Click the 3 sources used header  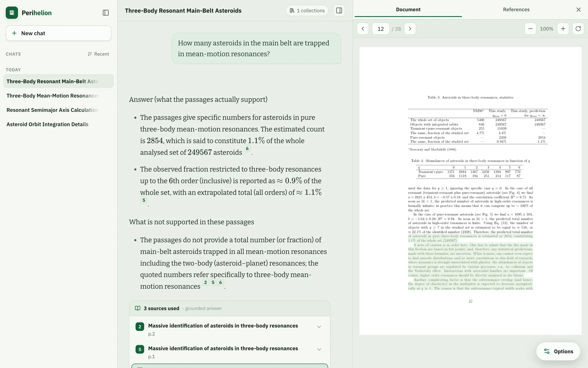point(230,308)
